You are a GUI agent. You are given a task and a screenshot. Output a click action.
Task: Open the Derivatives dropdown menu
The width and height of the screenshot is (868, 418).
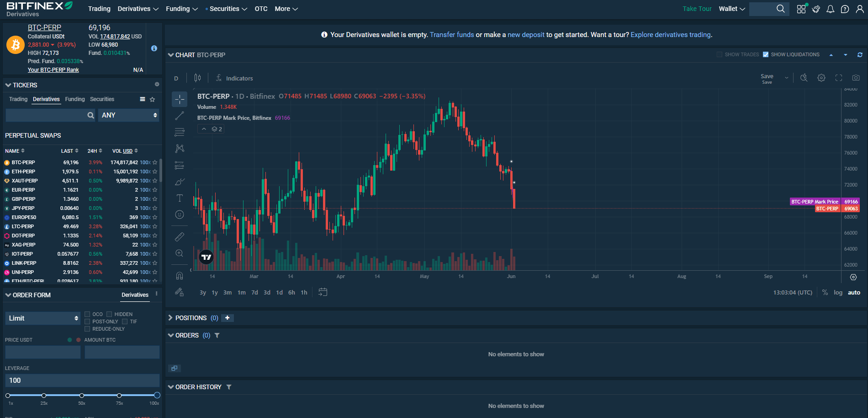click(x=138, y=9)
